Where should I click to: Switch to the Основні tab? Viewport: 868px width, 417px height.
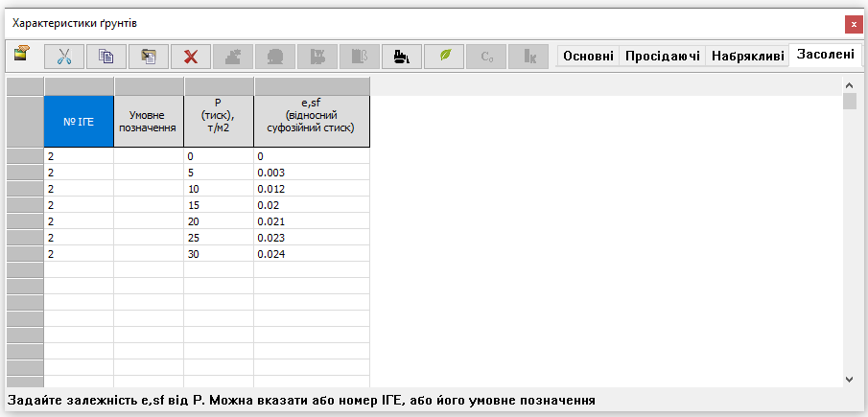click(x=588, y=57)
